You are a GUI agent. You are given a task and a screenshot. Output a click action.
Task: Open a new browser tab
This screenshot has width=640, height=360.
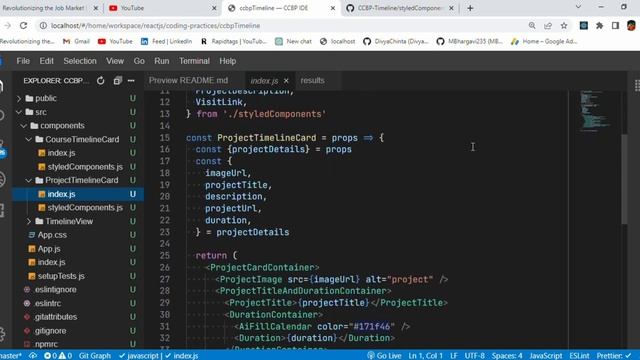pyautogui.click(x=470, y=8)
